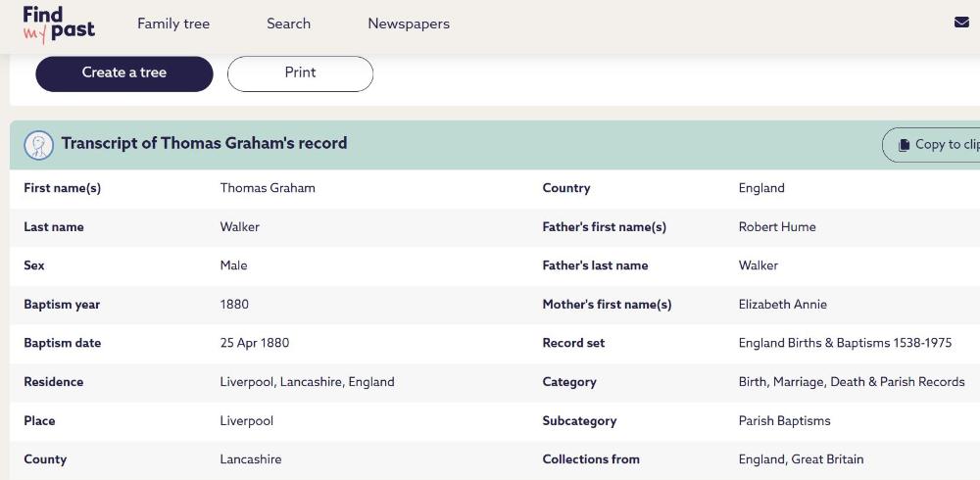This screenshot has height=480, width=980.
Task: Click the residence value Liverpool, Lancashire, England
Action: coord(307,382)
